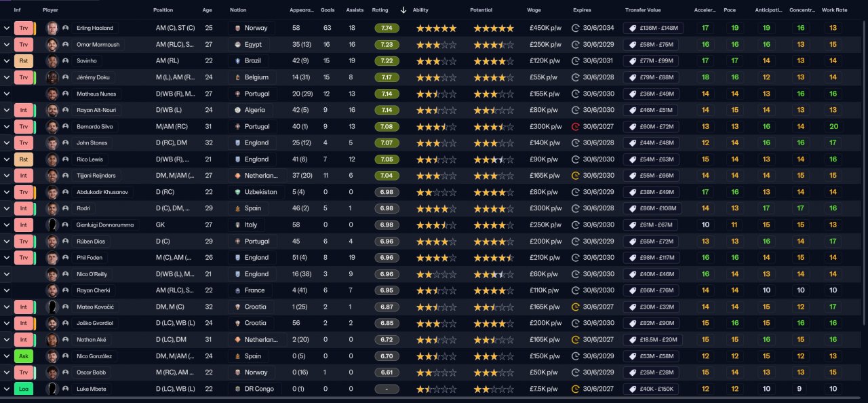Expand the Nathan Aké row chevron
Screen dimensions: 868x403
(x=7, y=339)
